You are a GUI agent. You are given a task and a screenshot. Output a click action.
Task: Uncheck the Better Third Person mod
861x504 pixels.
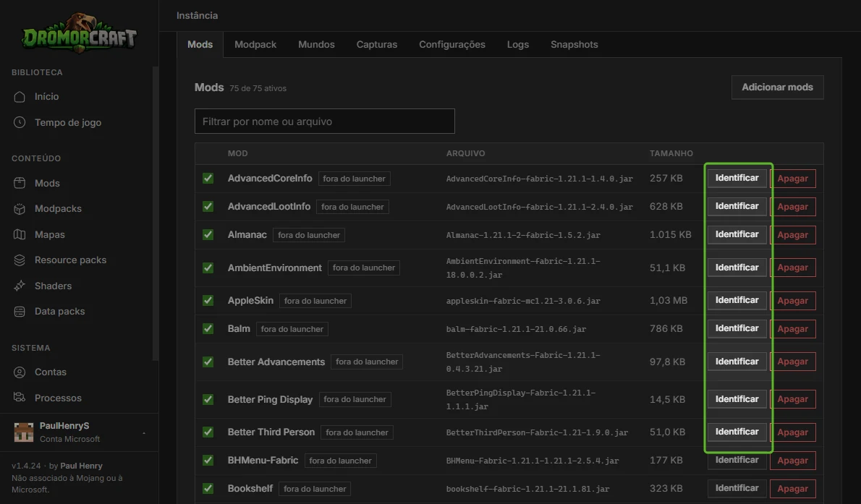(x=208, y=432)
